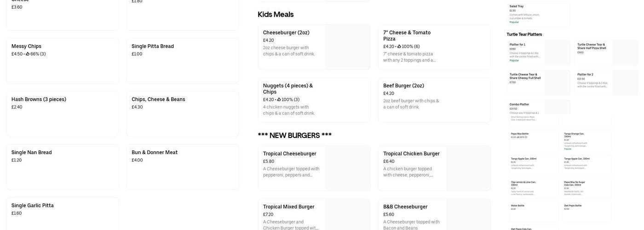Open the Tropical Cheeseburger image placeholder
The image size is (644, 230).
pos(347,168)
